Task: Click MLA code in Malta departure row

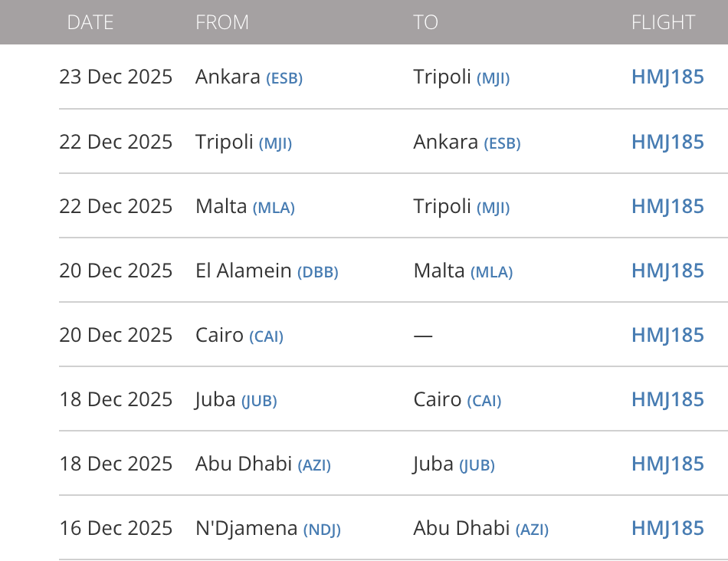Action: coord(274,208)
